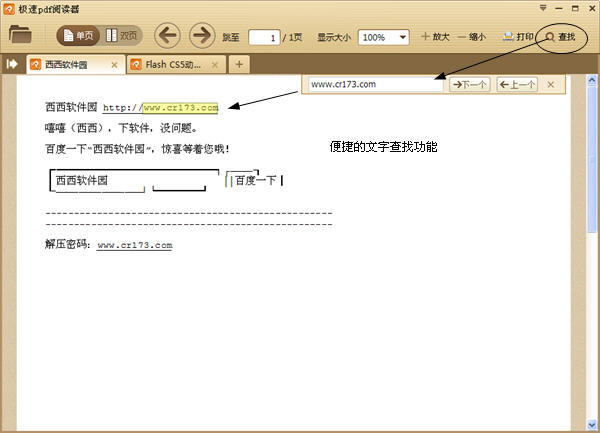Switch to single page view (单页)
Screen dimensions: 600x433
pyautogui.click(x=78, y=36)
